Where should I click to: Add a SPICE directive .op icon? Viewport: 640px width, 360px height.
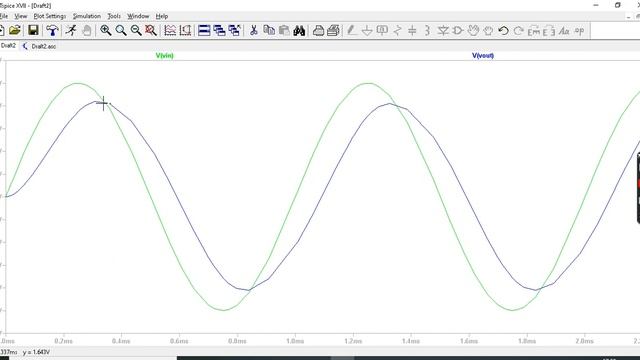pyautogui.click(x=579, y=30)
